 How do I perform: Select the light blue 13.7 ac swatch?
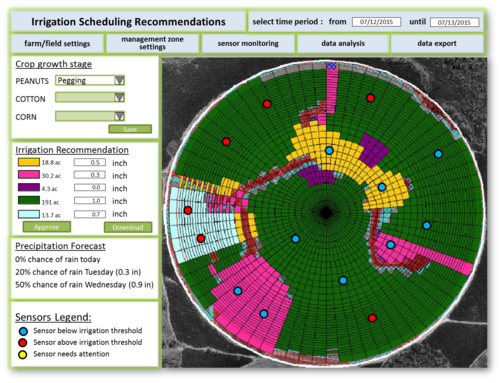click(29, 214)
